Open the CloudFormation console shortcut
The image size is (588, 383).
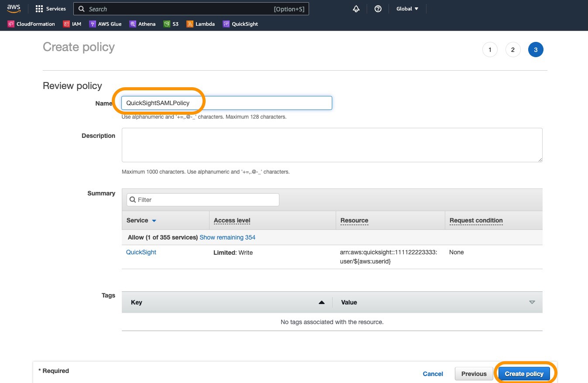[x=31, y=24]
